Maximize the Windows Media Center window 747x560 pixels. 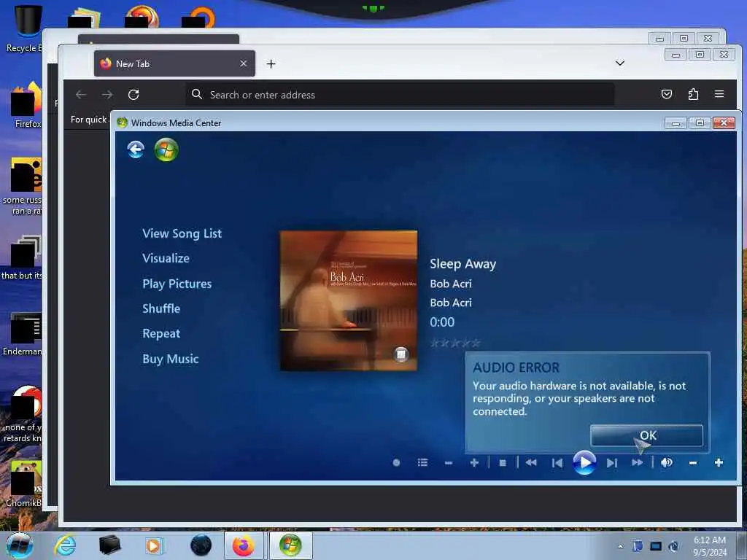700,123
